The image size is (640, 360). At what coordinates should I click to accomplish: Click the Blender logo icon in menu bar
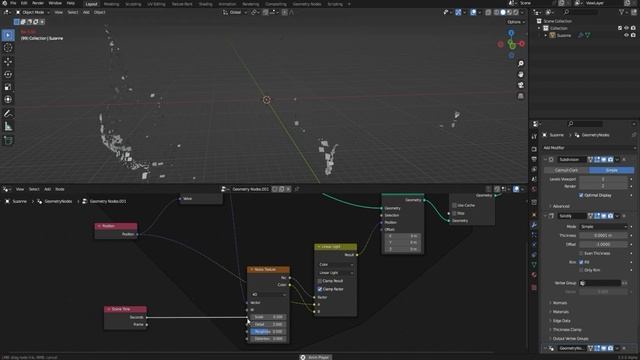click(5, 3)
